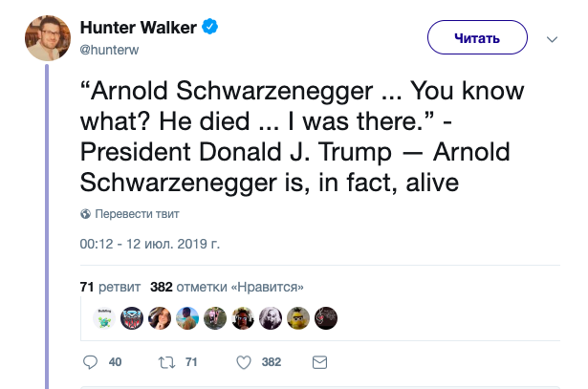Click the blue verified badge
Viewport: 588px width, 389px height.
[x=210, y=27]
